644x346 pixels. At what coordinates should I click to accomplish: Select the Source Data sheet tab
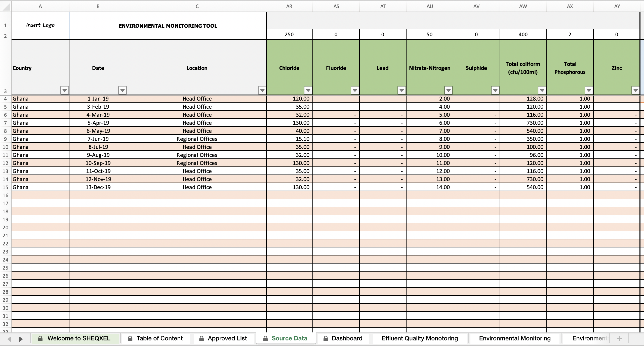[286, 338]
